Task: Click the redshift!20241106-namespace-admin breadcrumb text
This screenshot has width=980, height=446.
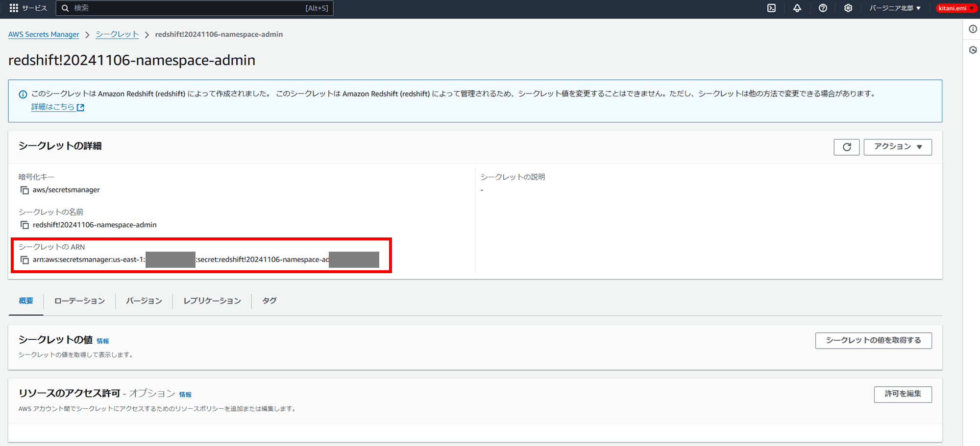Action: pos(219,34)
